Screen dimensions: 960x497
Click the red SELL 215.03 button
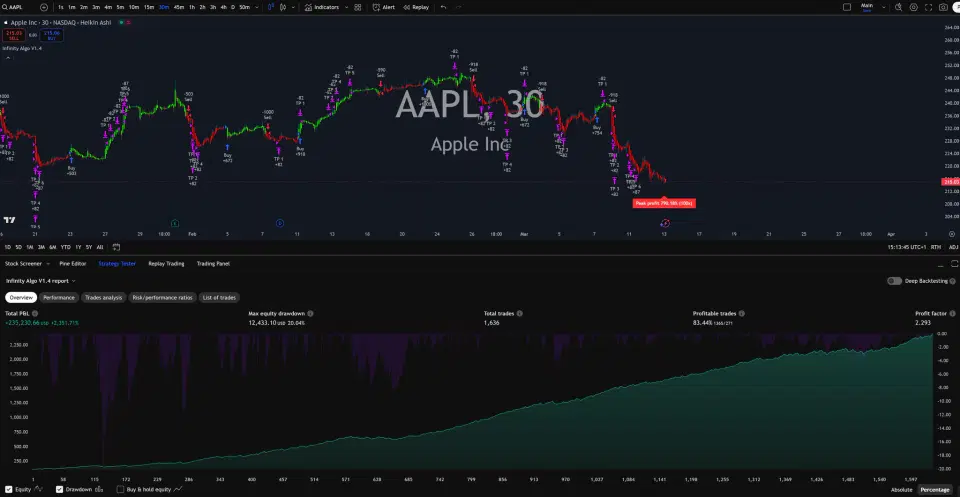[13, 35]
